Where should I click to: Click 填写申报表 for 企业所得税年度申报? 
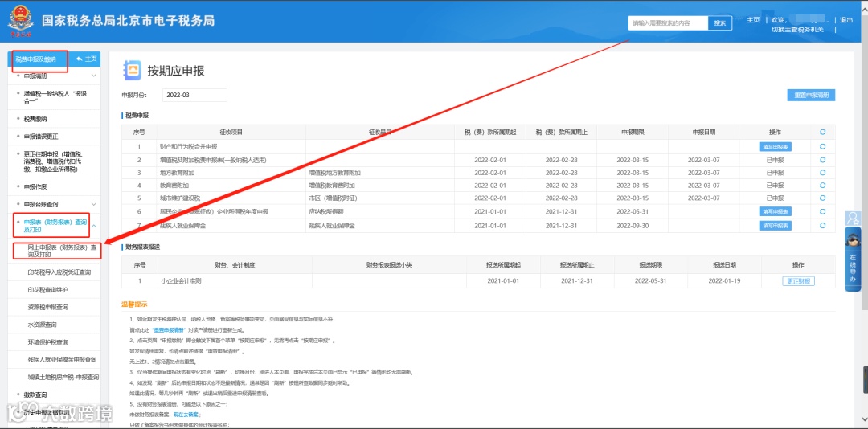click(775, 211)
